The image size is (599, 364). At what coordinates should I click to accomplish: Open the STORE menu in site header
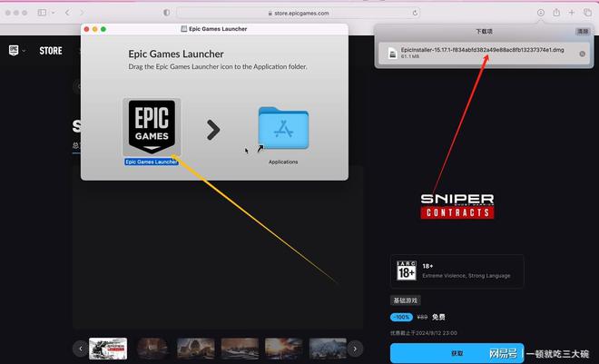click(x=51, y=51)
